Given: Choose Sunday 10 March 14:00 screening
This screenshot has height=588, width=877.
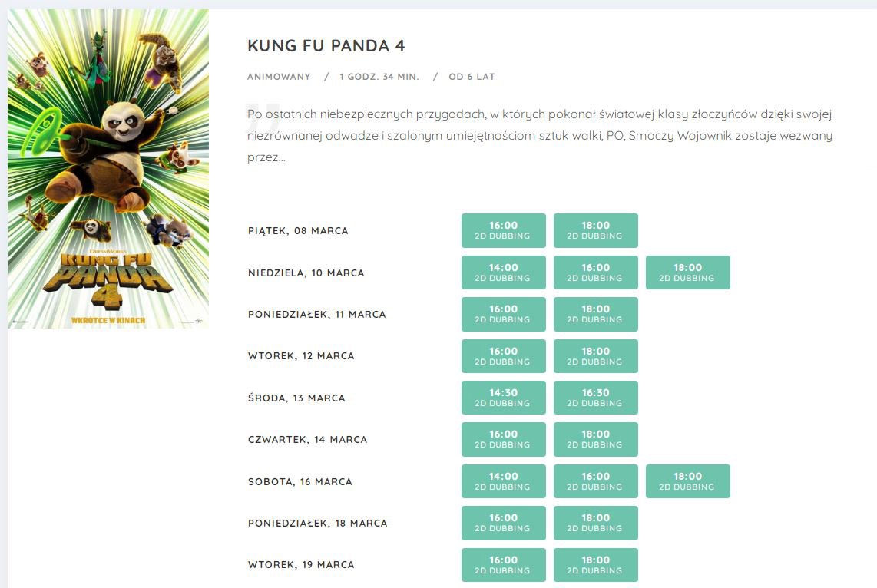Looking at the screenshot, I should [503, 273].
